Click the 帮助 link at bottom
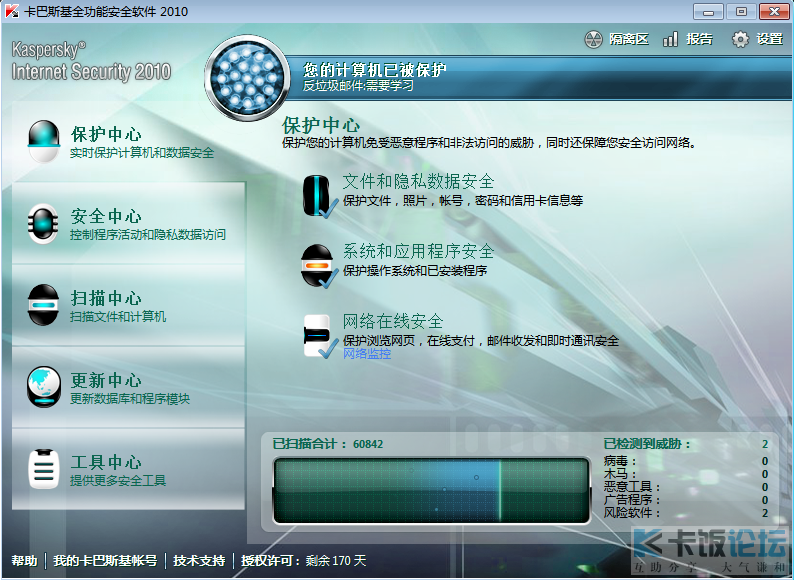 click(24, 561)
